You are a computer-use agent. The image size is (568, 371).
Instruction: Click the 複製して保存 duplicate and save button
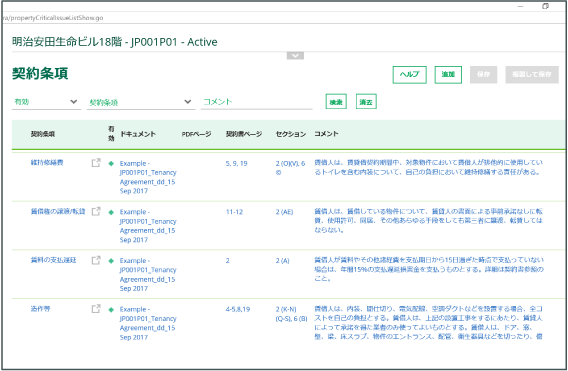pos(532,75)
